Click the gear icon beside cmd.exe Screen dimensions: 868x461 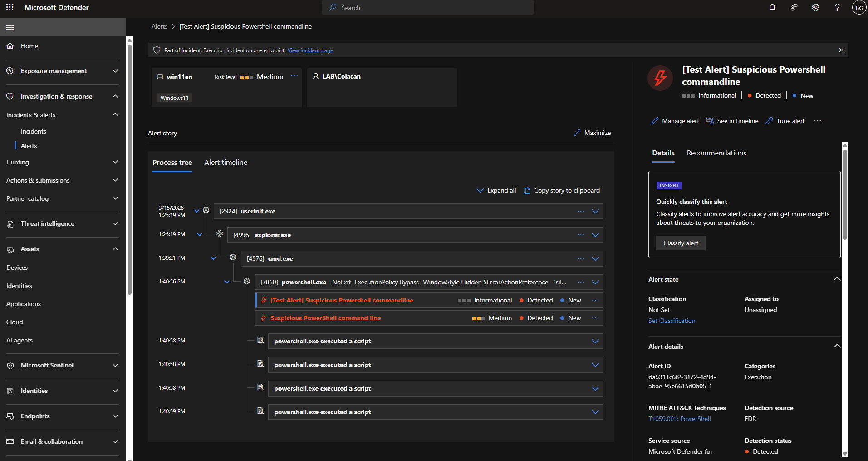pos(233,258)
